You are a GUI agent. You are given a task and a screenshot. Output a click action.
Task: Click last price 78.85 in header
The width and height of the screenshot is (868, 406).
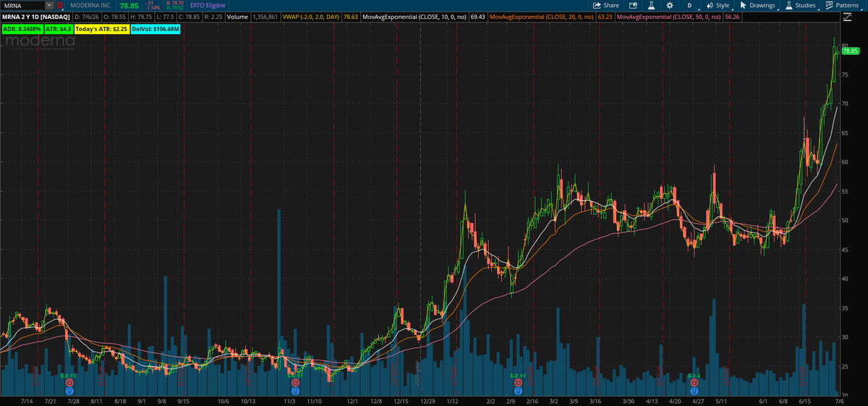point(129,5)
